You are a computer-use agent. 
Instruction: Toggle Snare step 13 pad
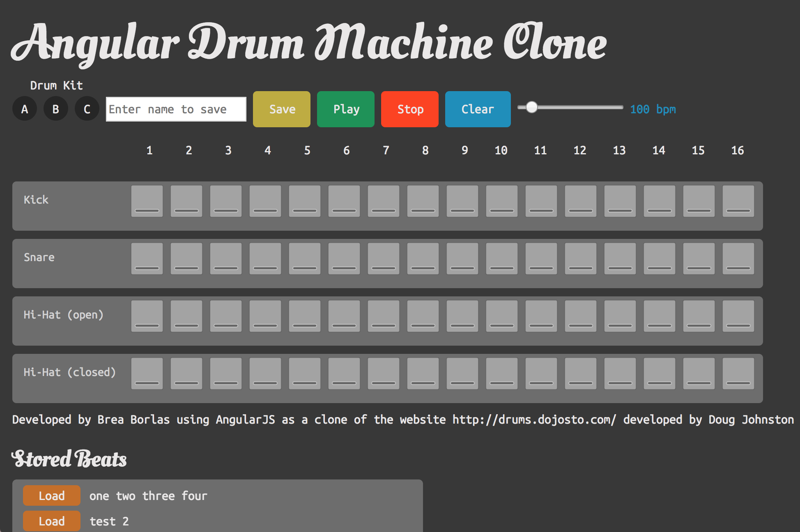620,259
